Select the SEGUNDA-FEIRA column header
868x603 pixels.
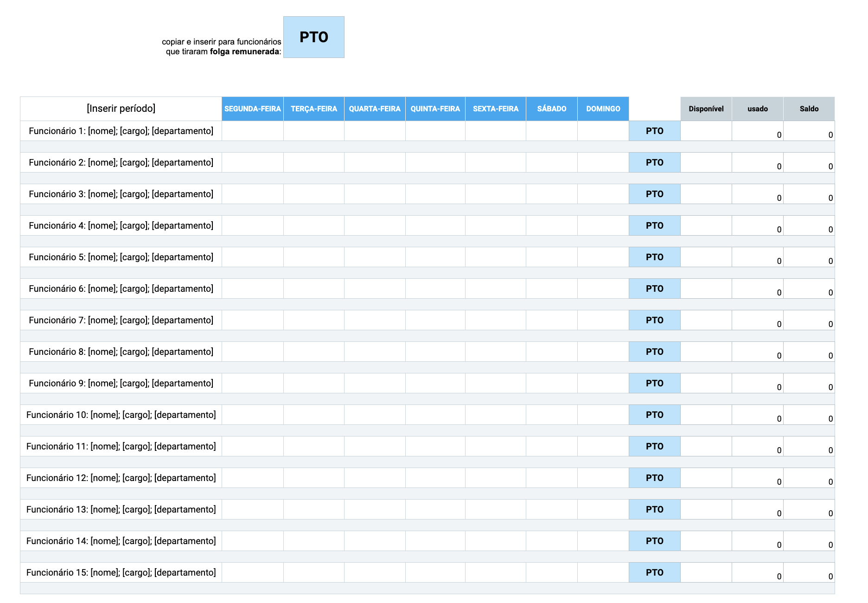pyautogui.click(x=253, y=109)
